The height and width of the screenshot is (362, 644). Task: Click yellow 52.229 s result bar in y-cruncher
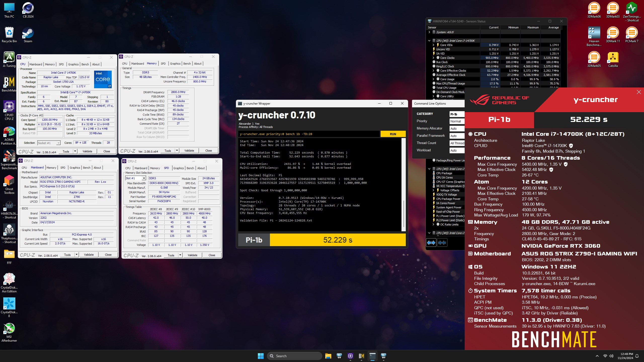click(338, 240)
